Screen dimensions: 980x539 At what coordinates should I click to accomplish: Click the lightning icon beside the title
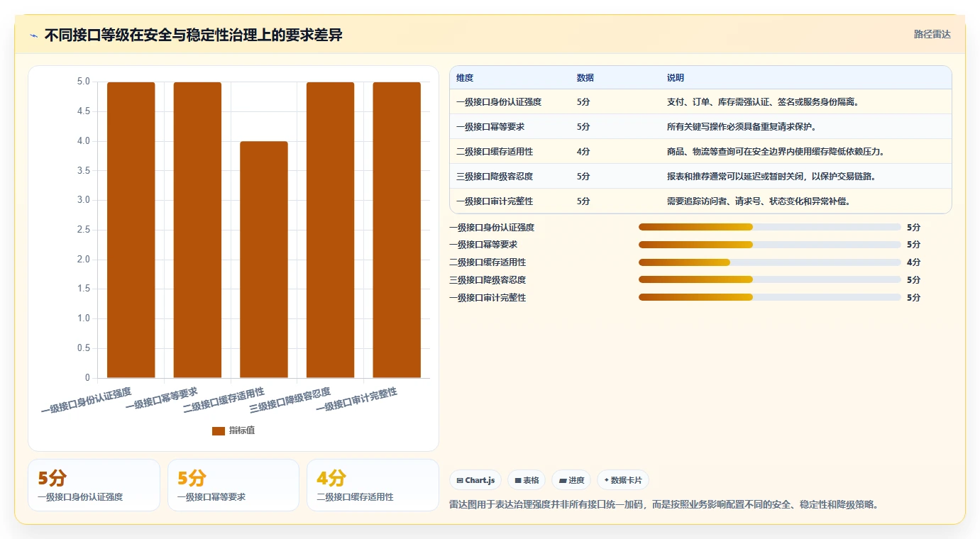coord(34,35)
